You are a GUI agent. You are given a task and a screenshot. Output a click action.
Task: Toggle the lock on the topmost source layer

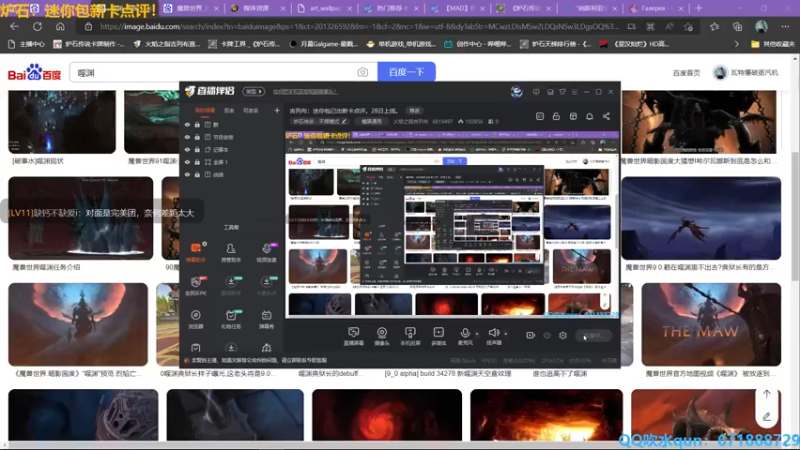click(197, 124)
